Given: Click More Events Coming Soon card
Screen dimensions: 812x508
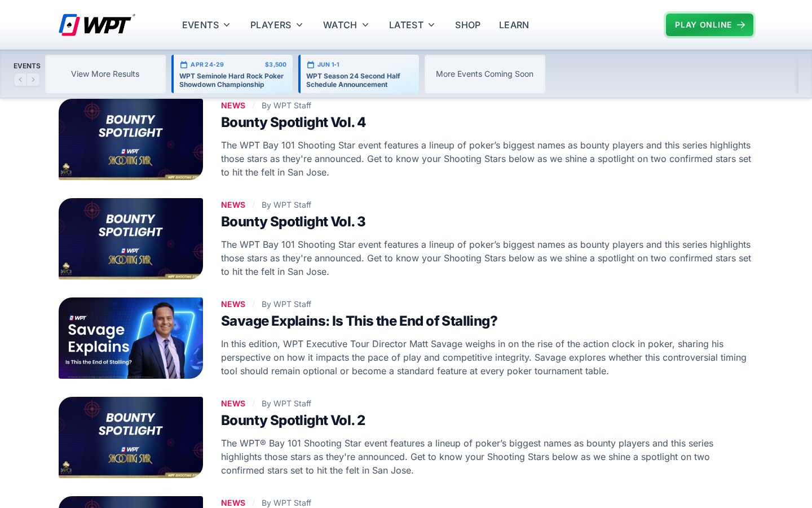Looking at the screenshot, I should 485,74.
